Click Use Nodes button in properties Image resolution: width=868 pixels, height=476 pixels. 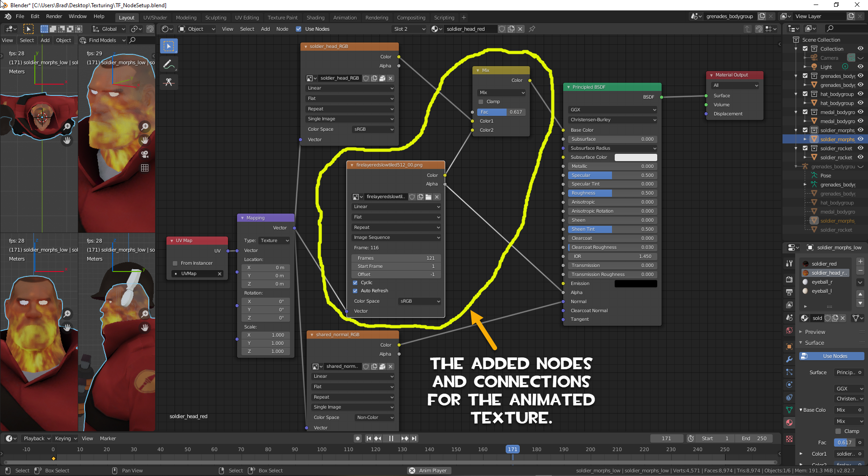pos(832,356)
